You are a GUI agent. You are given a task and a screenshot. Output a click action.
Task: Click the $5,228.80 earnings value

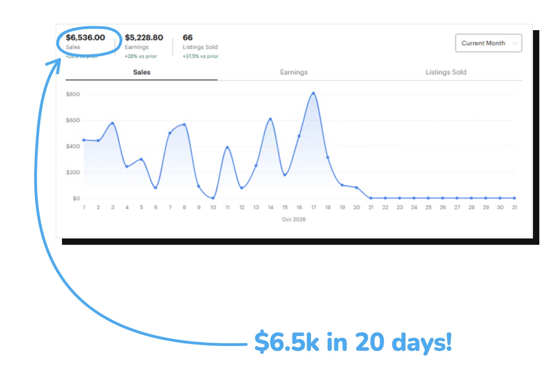tap(144, 38)
